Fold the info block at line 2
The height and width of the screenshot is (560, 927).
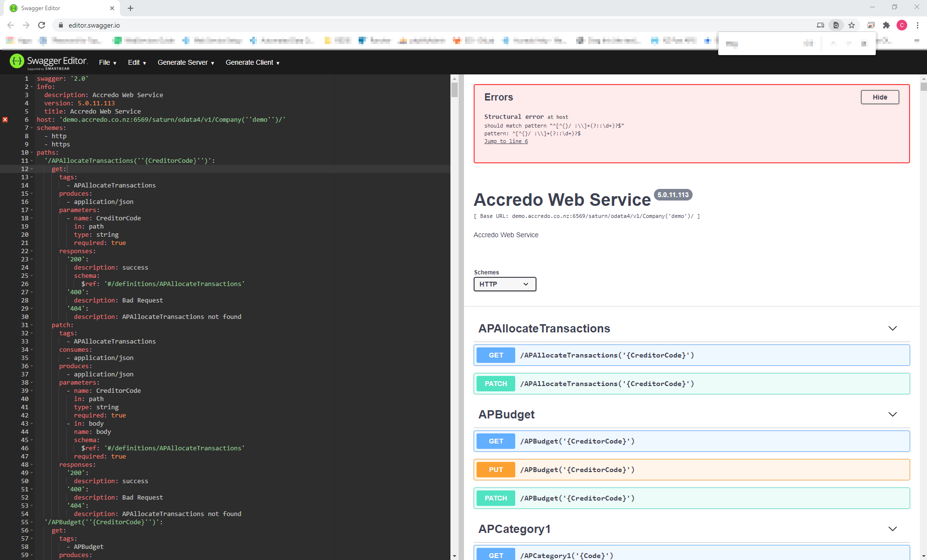click(32, 87)
